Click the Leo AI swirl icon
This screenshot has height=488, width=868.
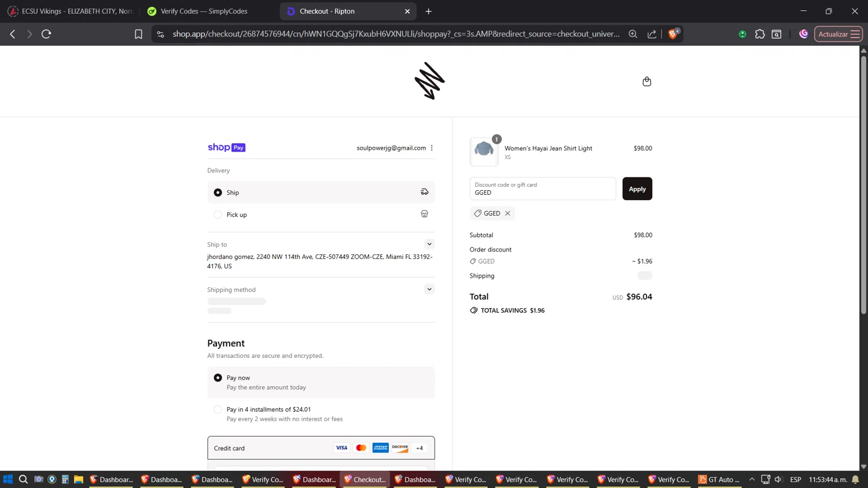[x=804, y=34]
